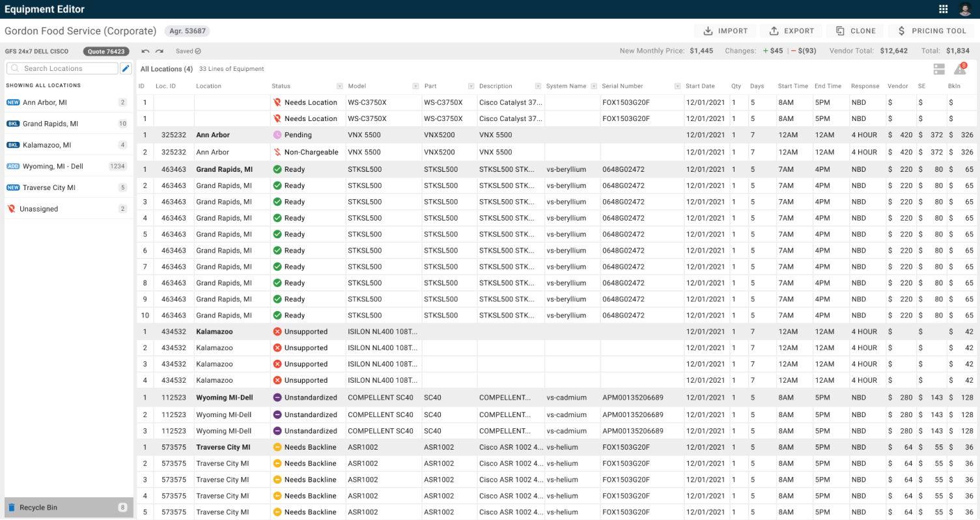
Task: Open the PRICING TOOL
Action: coord(931,31)
